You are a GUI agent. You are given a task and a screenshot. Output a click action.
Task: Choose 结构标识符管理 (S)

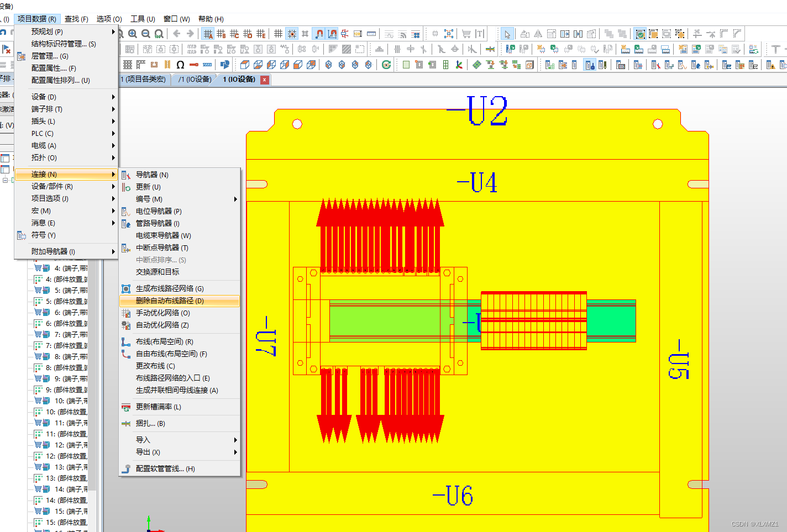point(66,44)
